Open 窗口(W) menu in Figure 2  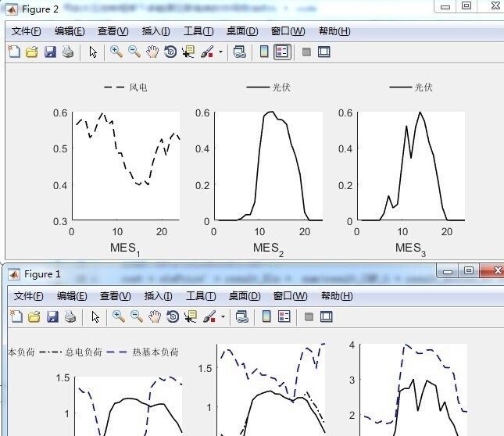pyautogui.click(x=288, y=31)
